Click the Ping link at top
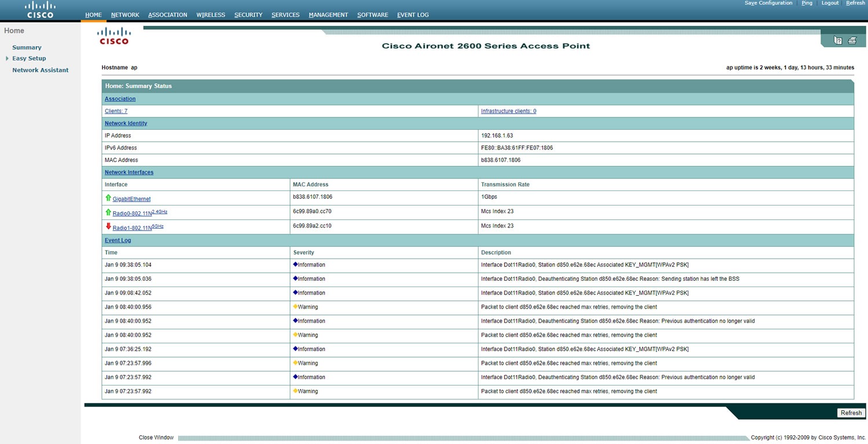The image size is (868, 444). tap(807, 3)
